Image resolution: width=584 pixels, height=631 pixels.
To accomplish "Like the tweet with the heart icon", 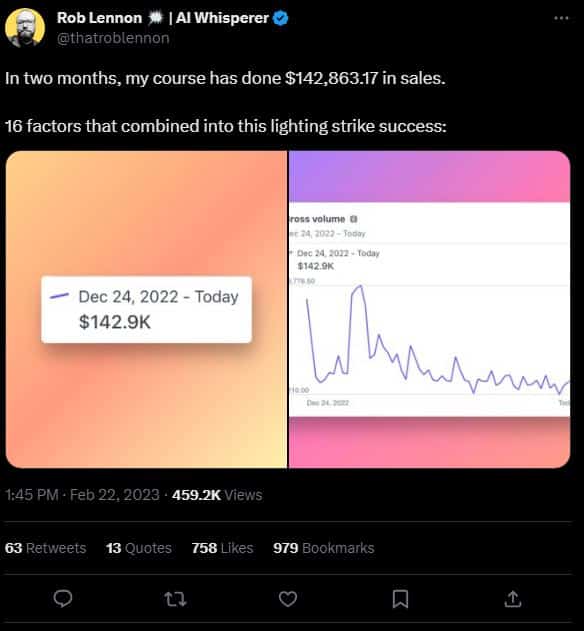I will click(288, 599).
